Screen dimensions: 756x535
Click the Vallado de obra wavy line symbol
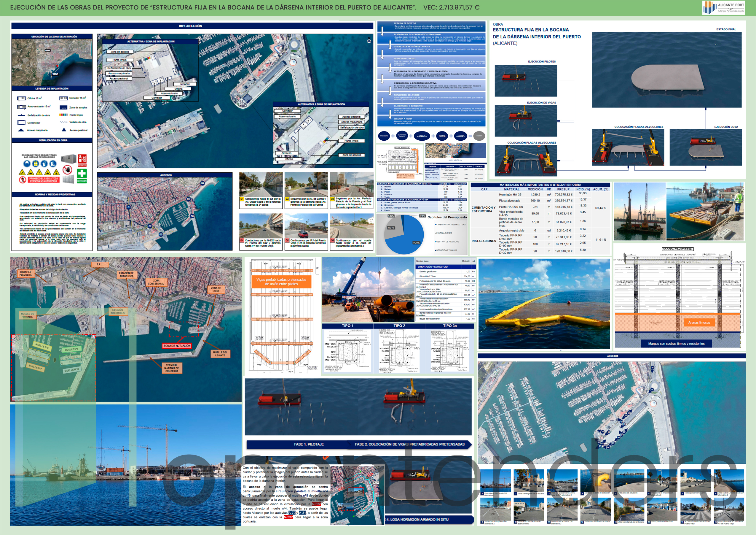[x=63, y=122]
